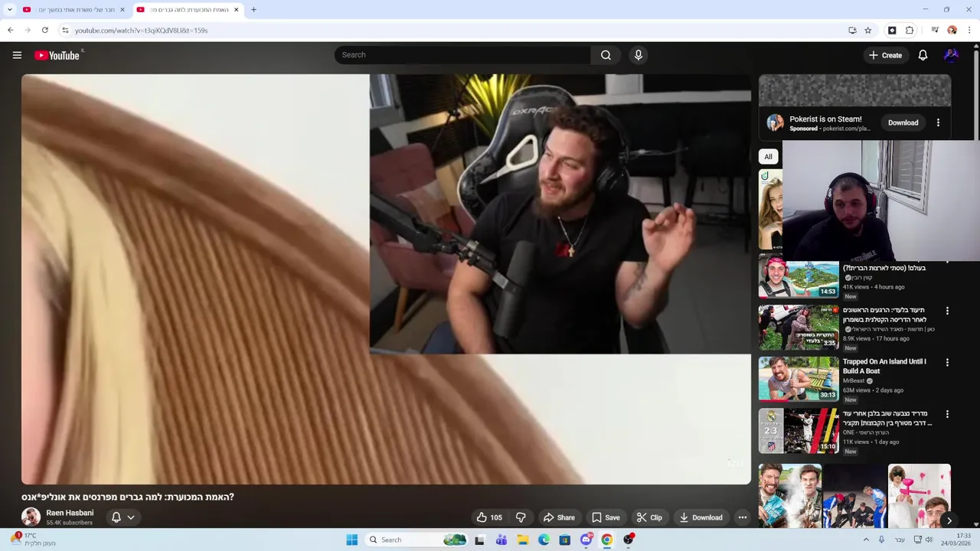Open Google Chrome from taskbar

tap(606, 540)
